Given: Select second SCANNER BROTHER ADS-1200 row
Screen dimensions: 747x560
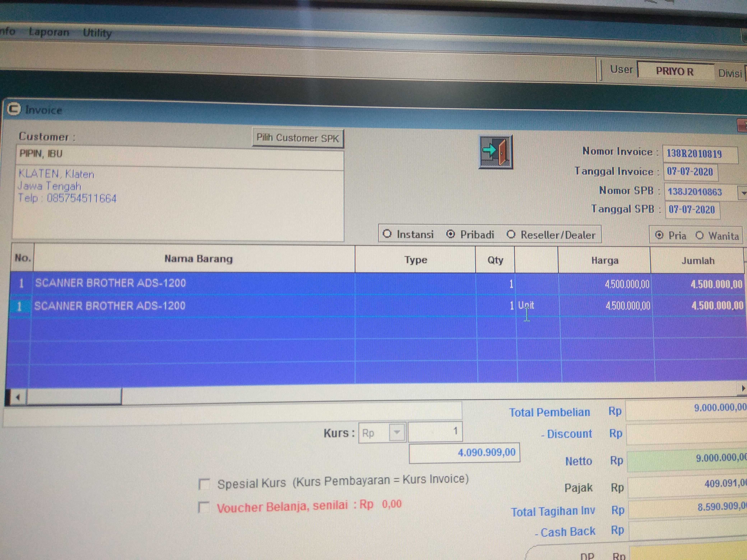Looking at the screenshot, I should coord(110,306).
